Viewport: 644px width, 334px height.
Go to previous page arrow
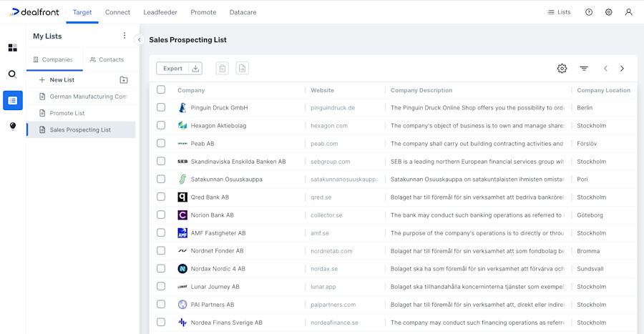[605, 69]
